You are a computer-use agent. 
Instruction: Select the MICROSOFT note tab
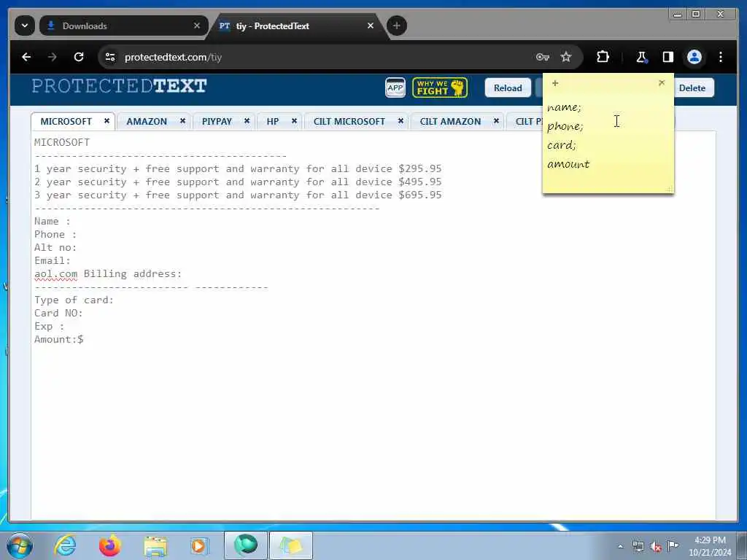click(x=66, y=122)
